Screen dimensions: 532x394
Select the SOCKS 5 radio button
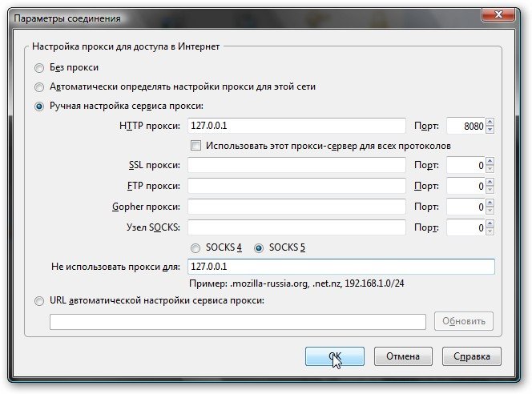click(x=259, y=248)
